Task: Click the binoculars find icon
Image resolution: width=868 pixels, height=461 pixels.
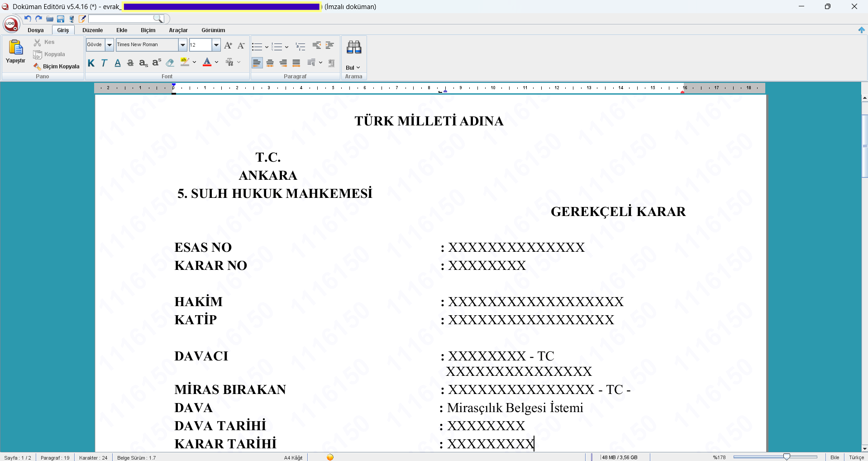Action: pos(354,48)
